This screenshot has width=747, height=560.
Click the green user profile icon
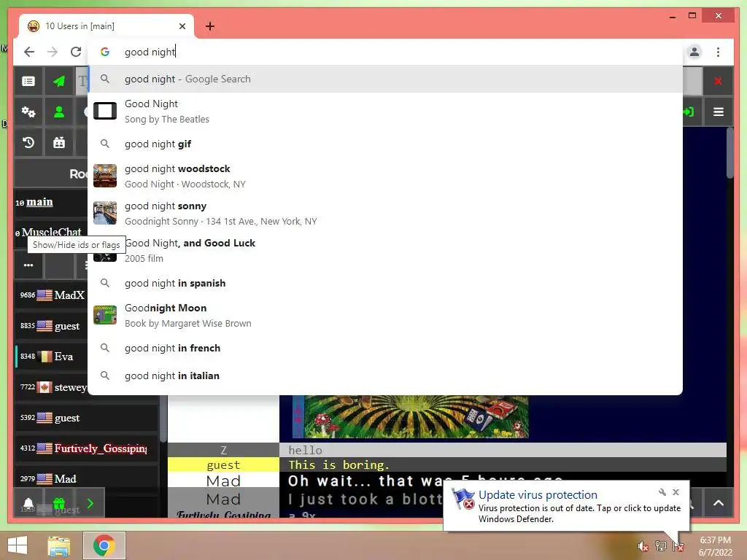point(59,112)
